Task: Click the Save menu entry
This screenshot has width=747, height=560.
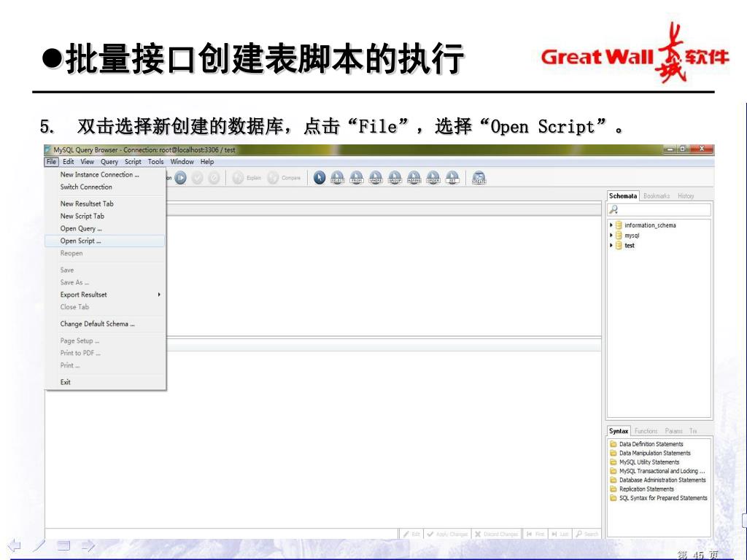Action: coord(105,270)
